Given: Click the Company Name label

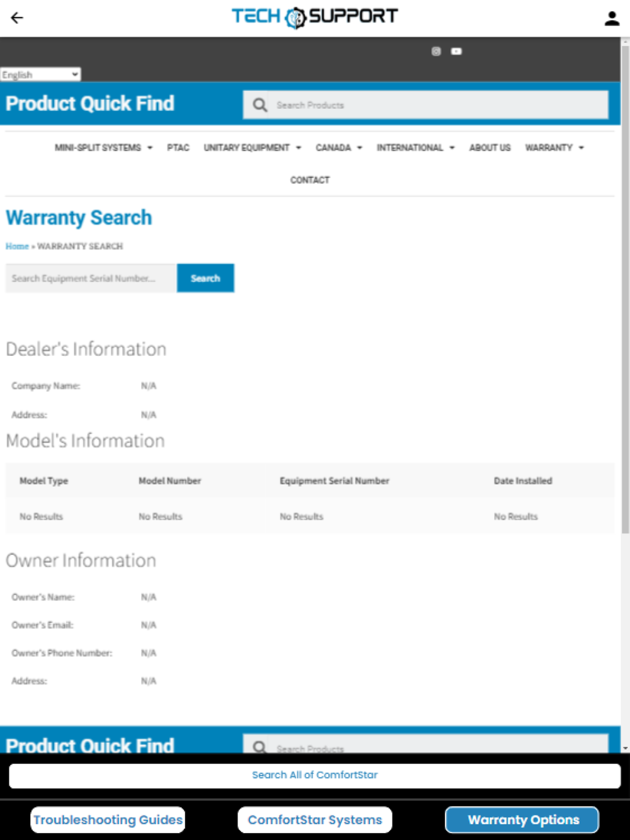Looking at the screenshot, I should (x=45, y=386).
